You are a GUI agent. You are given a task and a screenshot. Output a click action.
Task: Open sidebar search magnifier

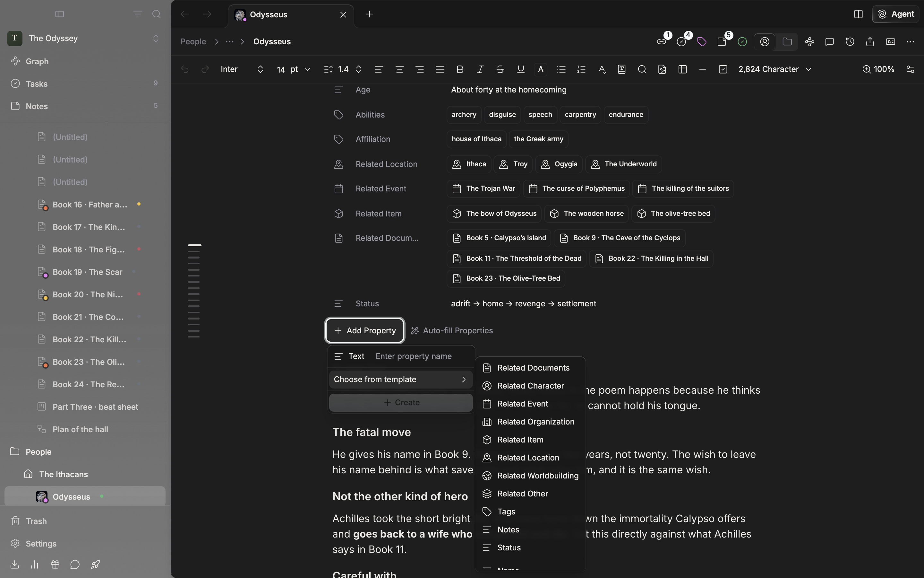[156, 14]
